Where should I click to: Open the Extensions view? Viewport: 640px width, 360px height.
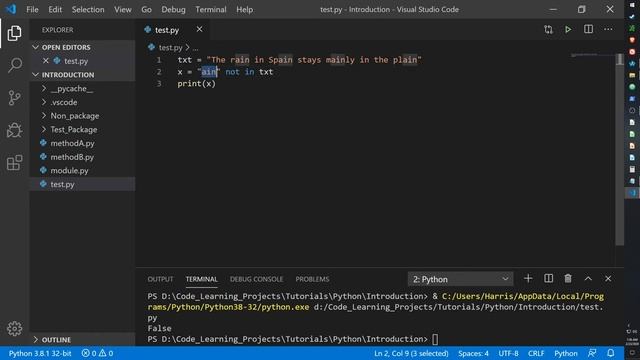14,162
